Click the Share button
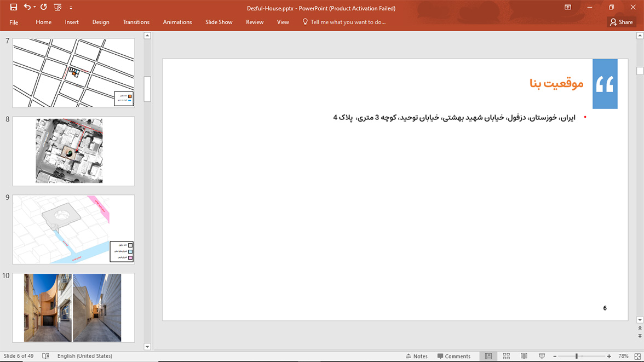644x362 pixels. (x=621, y=22)
